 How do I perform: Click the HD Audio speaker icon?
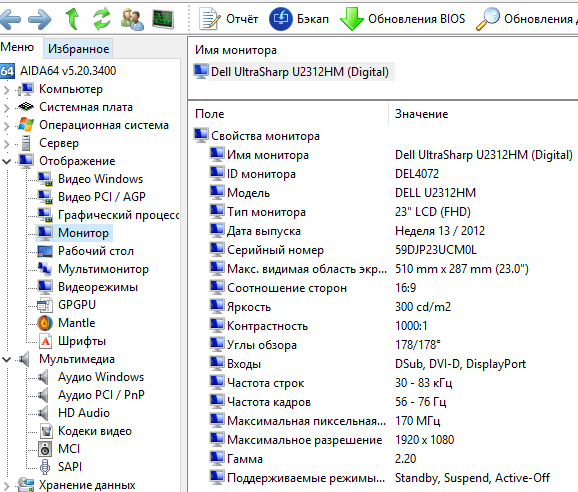point(43,413)
